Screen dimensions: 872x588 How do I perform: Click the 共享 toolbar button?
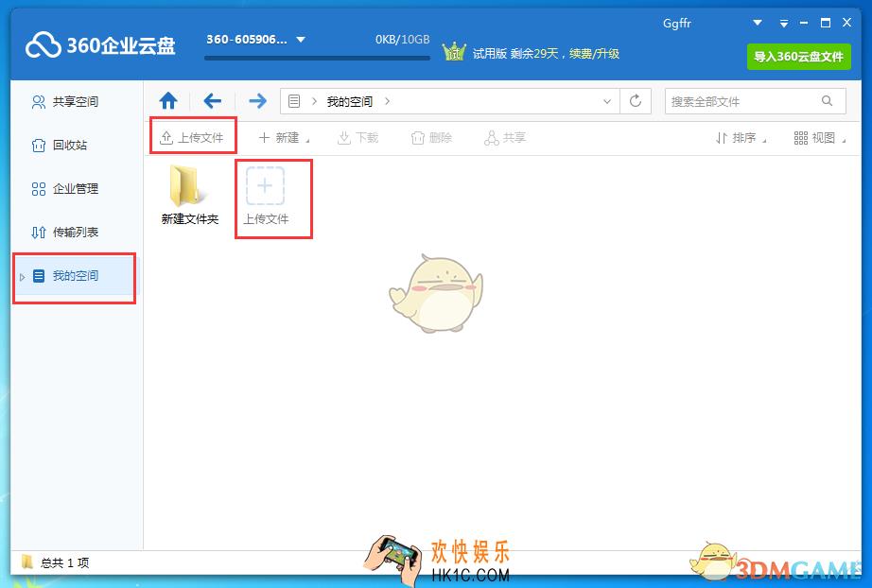pos(505,138)
